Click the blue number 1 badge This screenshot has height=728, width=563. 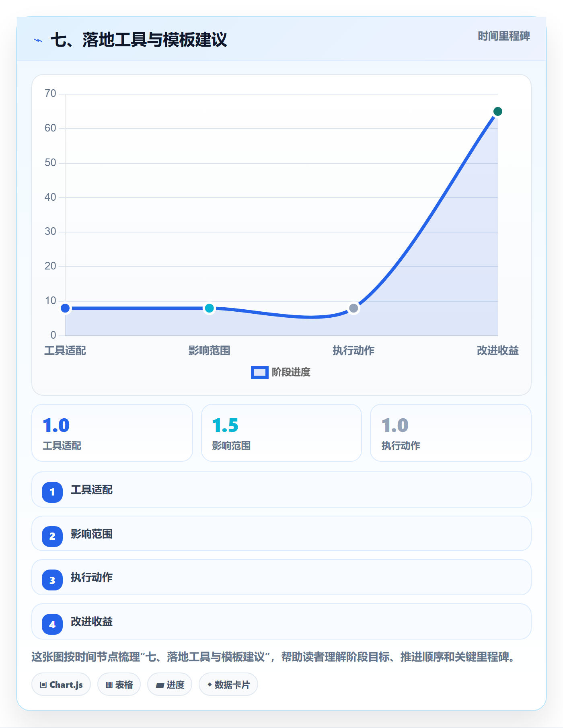pyautogui.click(x=52, y=492)
